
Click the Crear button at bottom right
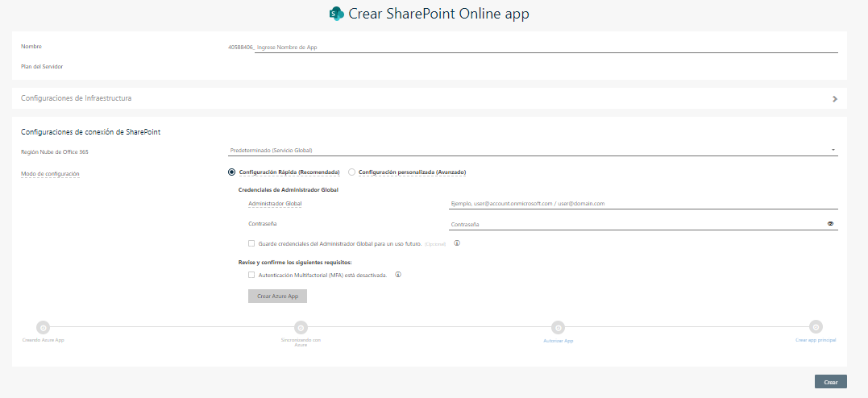830,382
